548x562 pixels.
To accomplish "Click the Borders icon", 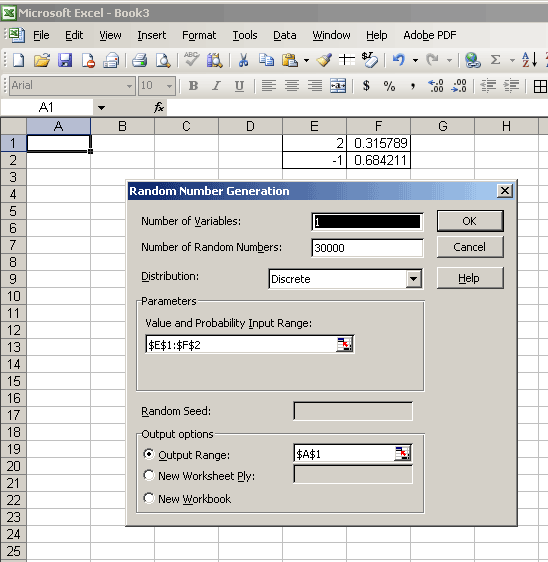I will pyautogui.click(x=540, y=86).
